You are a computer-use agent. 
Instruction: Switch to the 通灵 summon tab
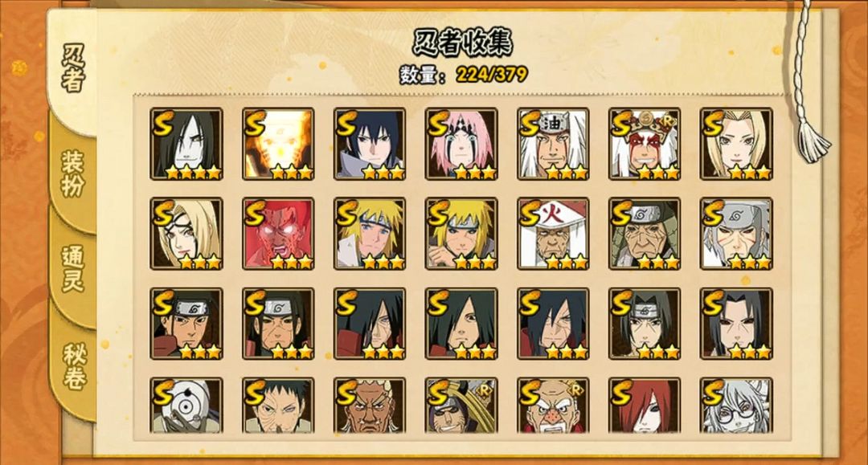click(72, 269)
